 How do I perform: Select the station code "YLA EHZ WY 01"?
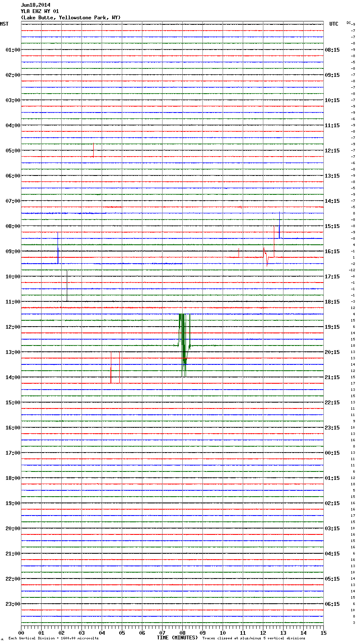tap(40, 11)
